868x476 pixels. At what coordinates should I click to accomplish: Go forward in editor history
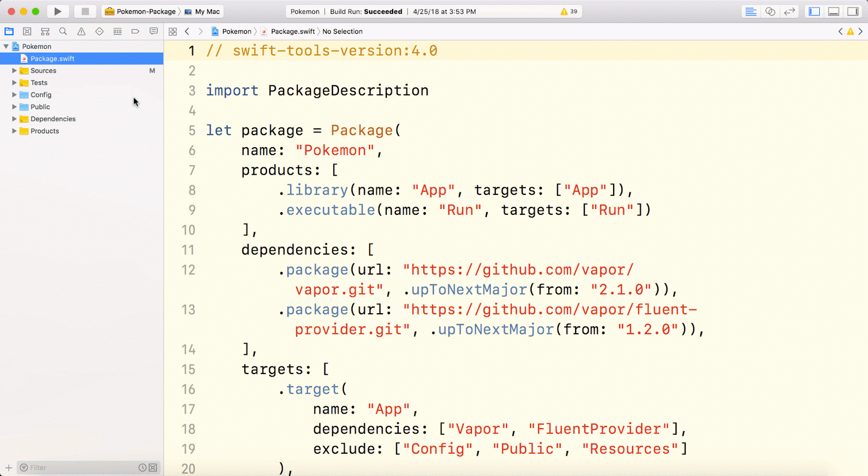(200, 31)
